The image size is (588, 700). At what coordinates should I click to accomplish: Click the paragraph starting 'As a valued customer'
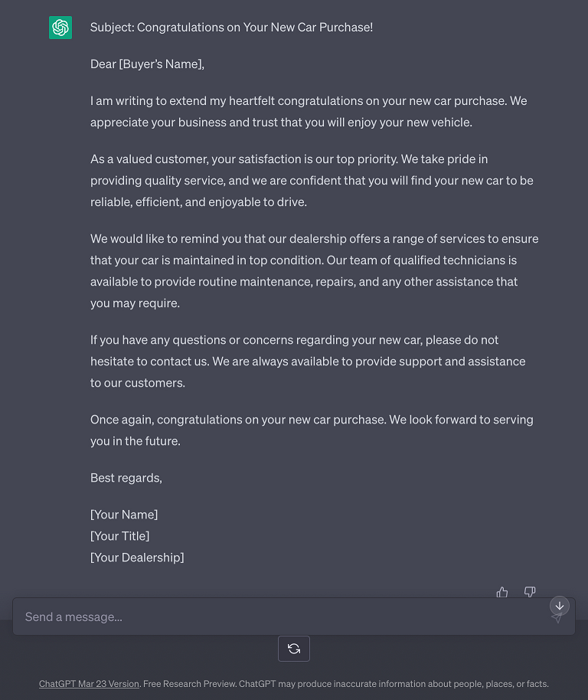[x=312, y=181]
